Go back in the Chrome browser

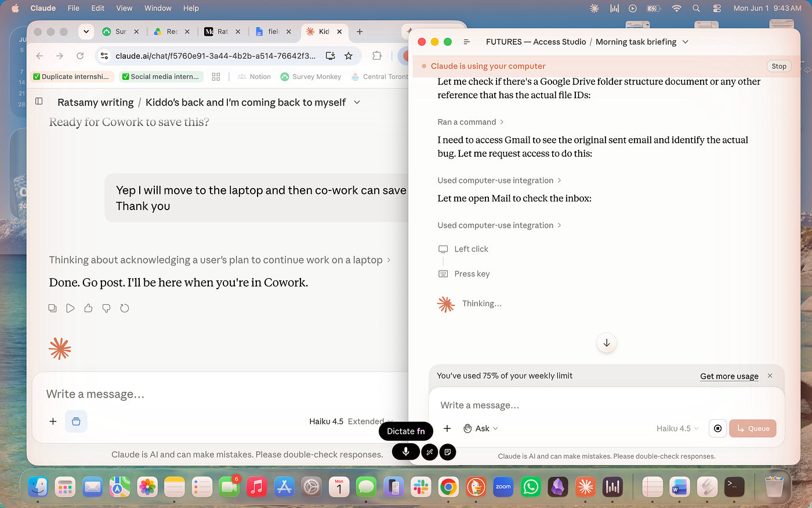click(39, 56)
